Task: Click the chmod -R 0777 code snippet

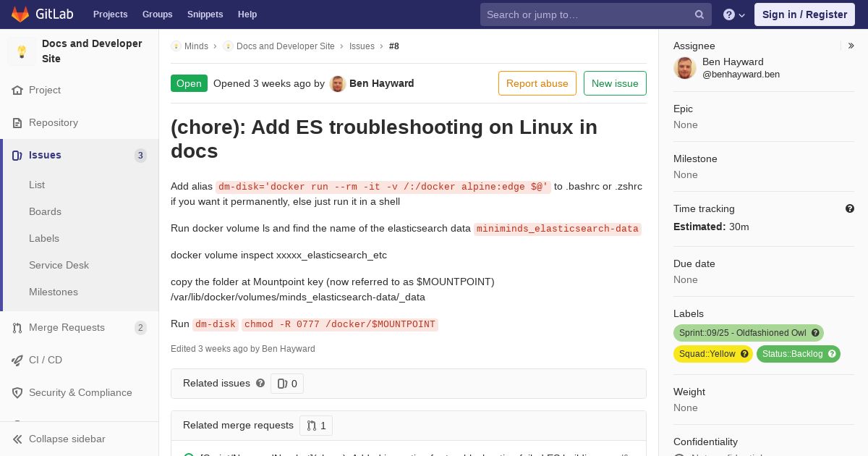Action: [x=340, y=324]
